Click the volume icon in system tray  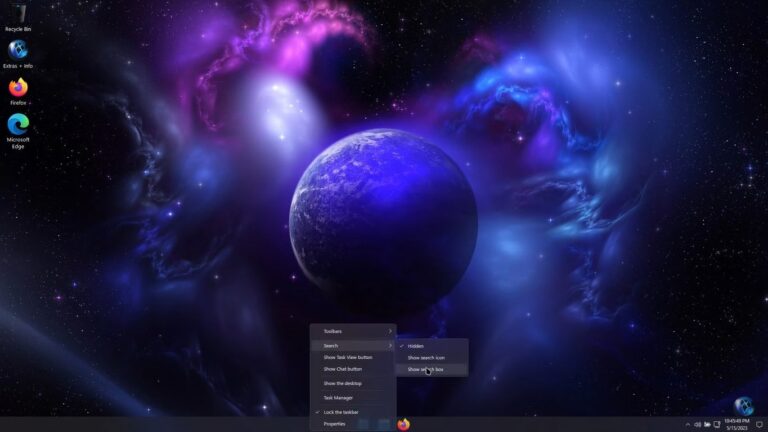tap(697, 425)
